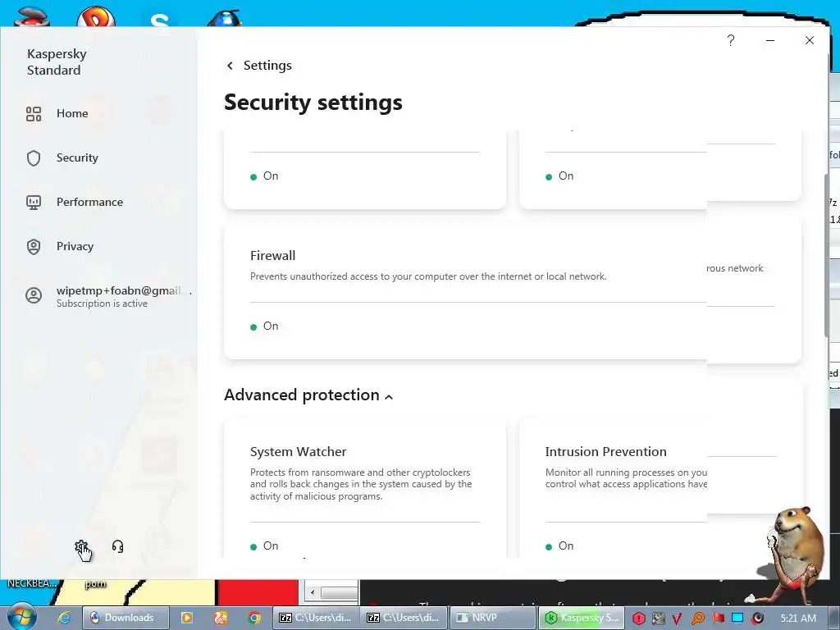The height and width of the screenshot is (630, 840).
Task: Click the 5:21 AM system clock
Action: [797, 619]
